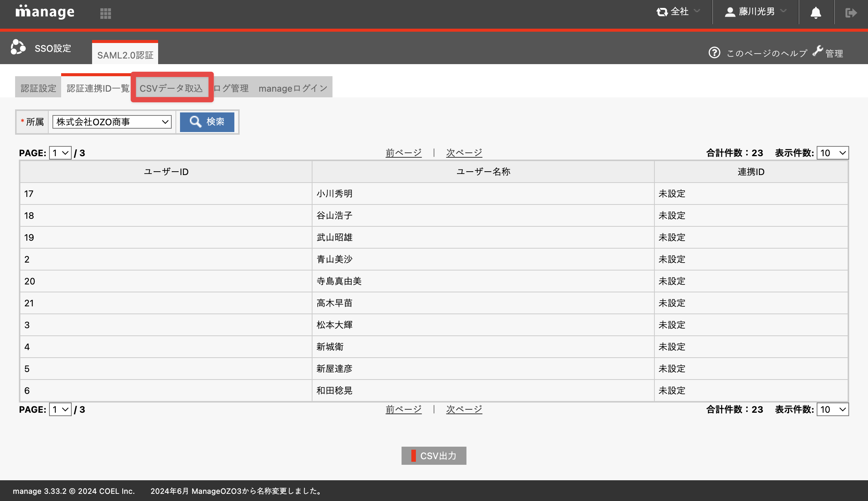This screenshot has width=868, height=501.
Task: Click user ID 19 cell
Action: (166, 237)
